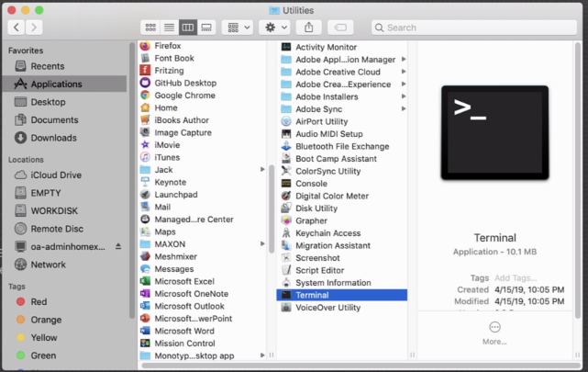Expand the Adobe Appl...ion Manager folder arrow
This screenshot has width=588, height=372.
coord(404,59)
